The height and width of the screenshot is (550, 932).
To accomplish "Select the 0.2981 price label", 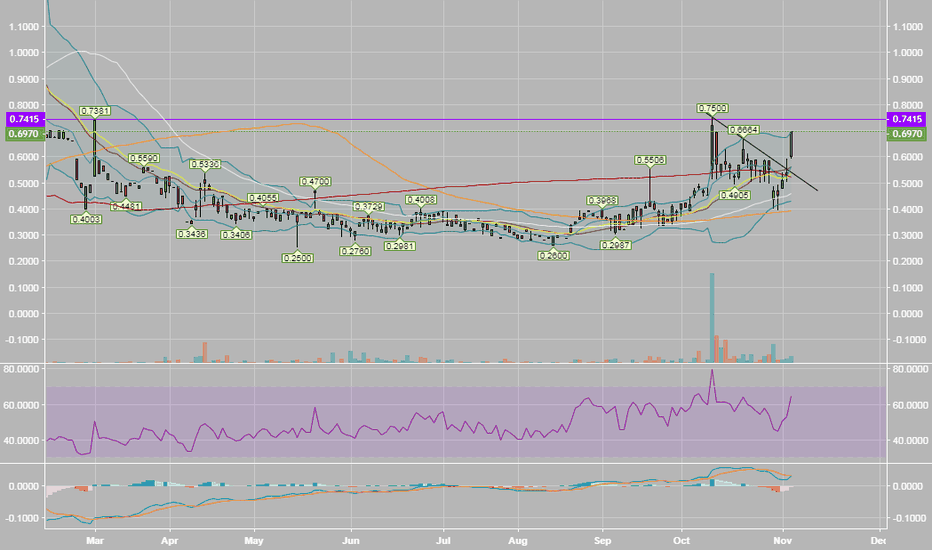I will 399,246.
